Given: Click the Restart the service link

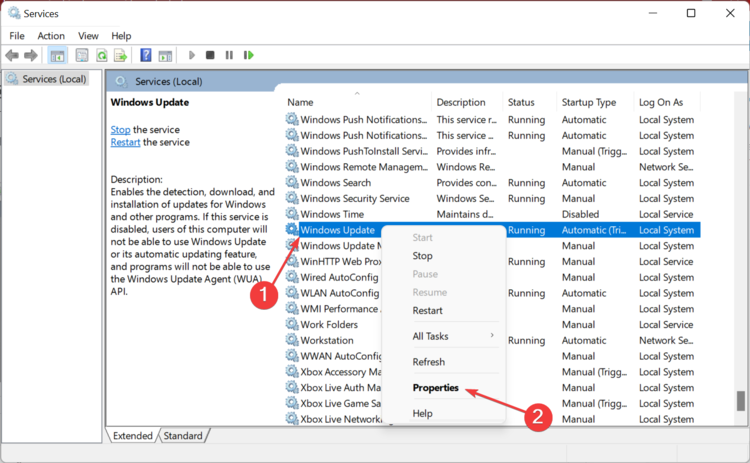Looking at the screenshot, I should pyautogui.click(x=125, y=142).
